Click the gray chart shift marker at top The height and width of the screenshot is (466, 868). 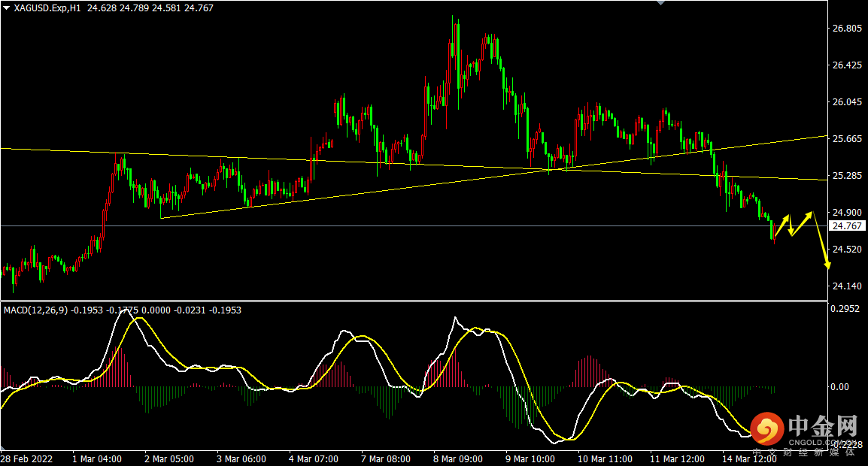(x=660, y=3)
